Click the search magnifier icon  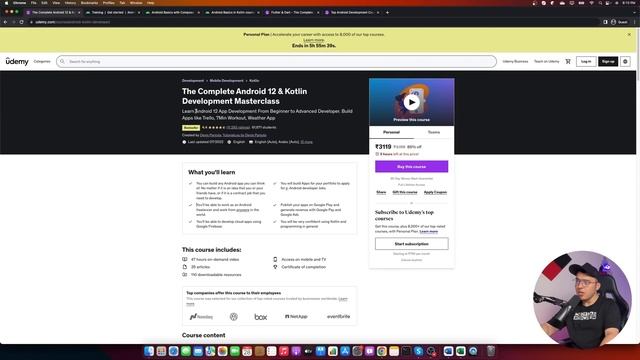pyautogui.click(x=62, y=61)
